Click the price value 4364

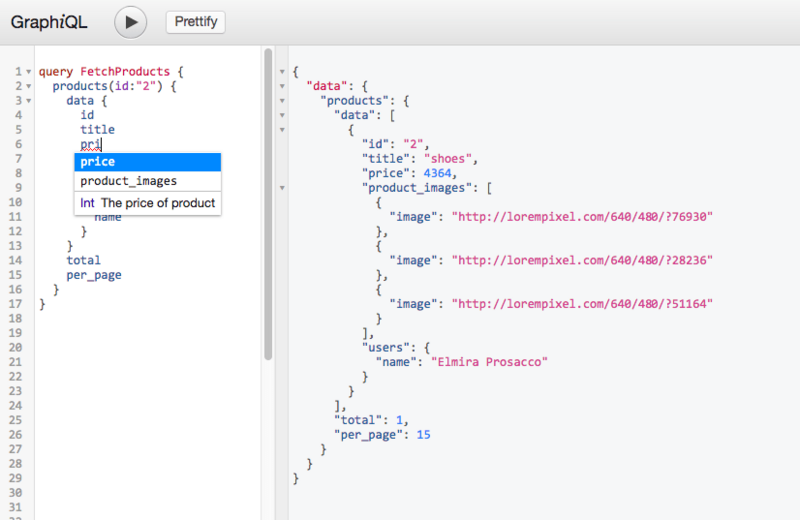(437, 174)
